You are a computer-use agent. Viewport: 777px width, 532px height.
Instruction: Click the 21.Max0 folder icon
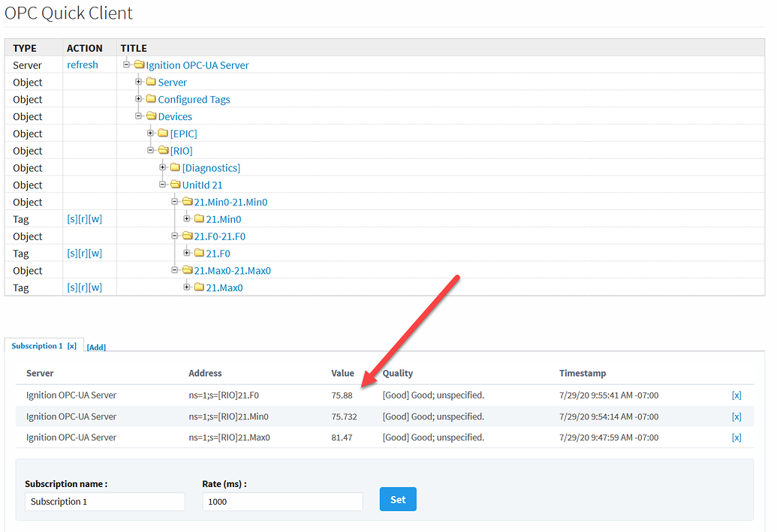[x=200, y=287]
